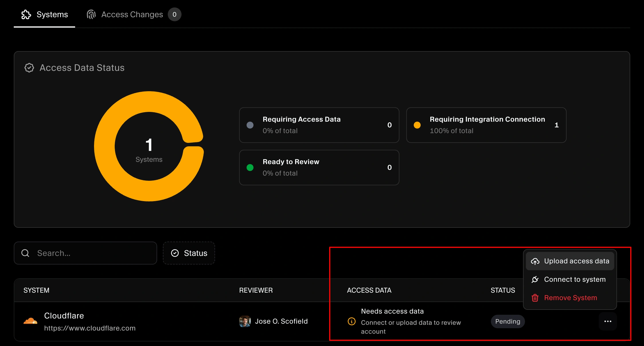Select the Requiring Integration Connection card

pos(486,125)
